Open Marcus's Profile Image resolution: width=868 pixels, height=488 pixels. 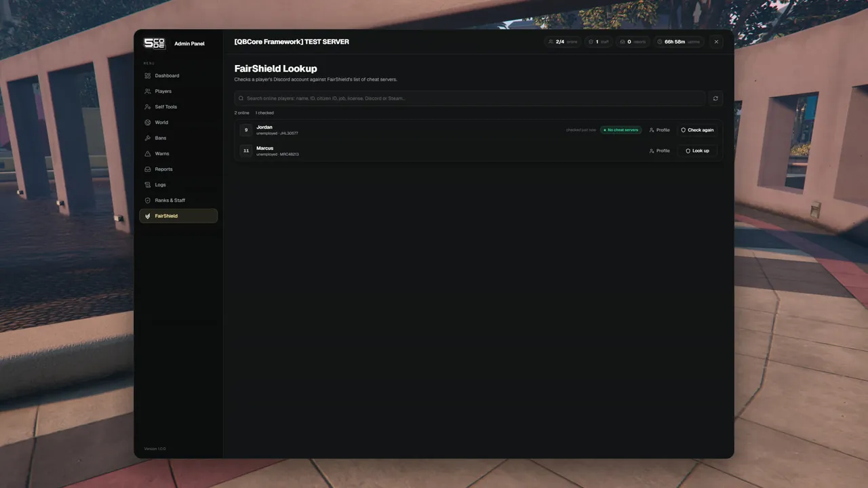point(659,151)
